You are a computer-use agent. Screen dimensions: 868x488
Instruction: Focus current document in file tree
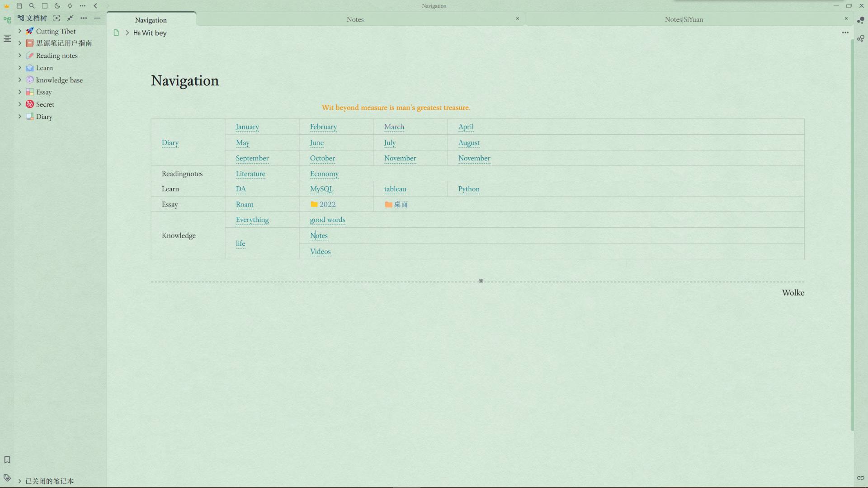pos(57,18)
